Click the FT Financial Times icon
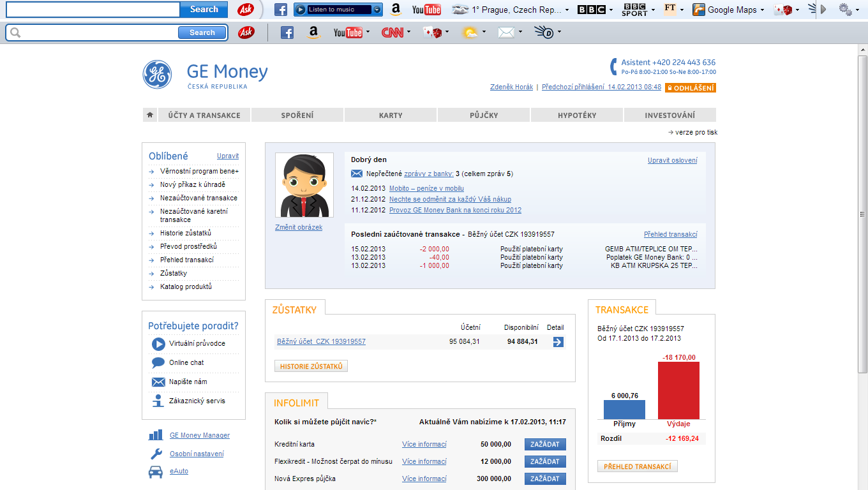This screenshot has width=868, height=490. tap(670, 9)
